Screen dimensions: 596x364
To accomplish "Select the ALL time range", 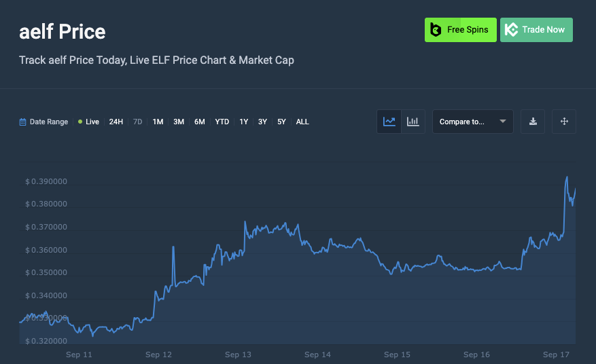I will pyautogui.click(x=302, y=122).
